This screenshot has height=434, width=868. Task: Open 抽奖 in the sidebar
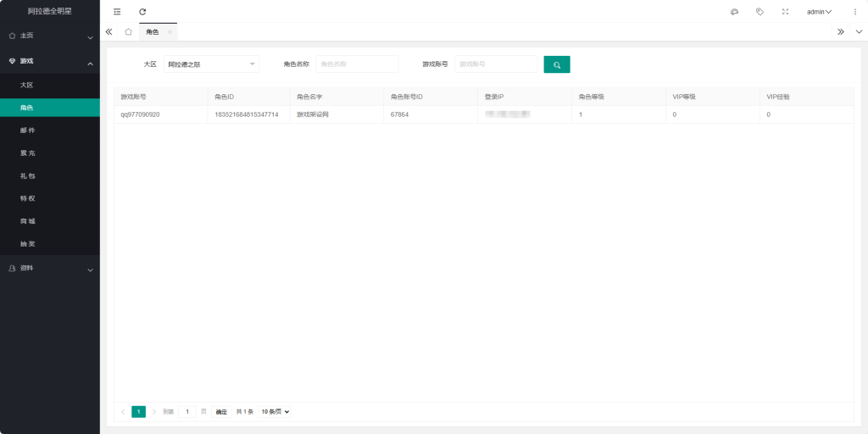[50, 244]
